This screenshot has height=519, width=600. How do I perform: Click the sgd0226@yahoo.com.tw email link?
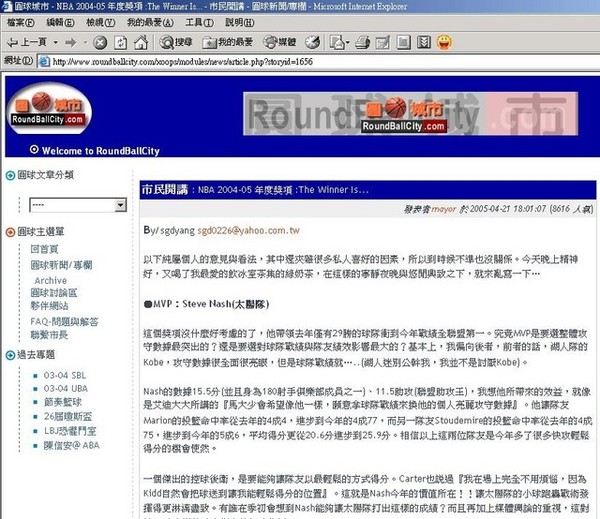(x=248, y=230)
